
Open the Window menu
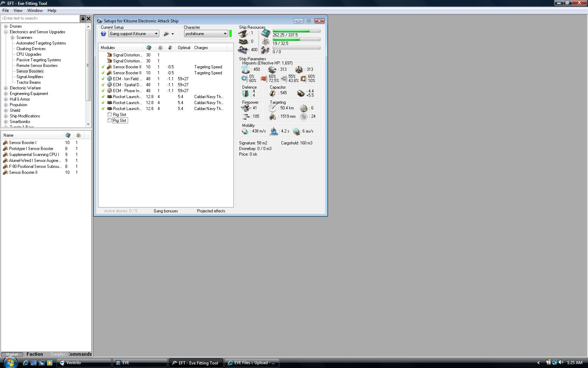35,11
